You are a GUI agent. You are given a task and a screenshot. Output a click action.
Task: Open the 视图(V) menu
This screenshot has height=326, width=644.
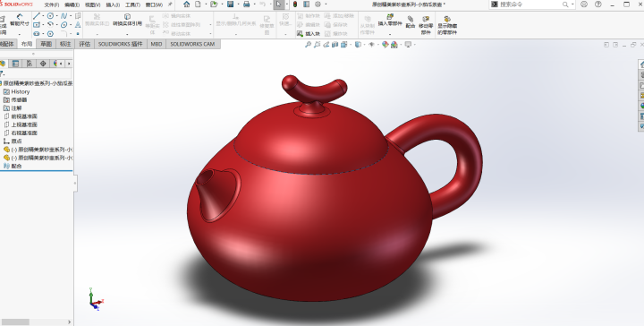92,5
